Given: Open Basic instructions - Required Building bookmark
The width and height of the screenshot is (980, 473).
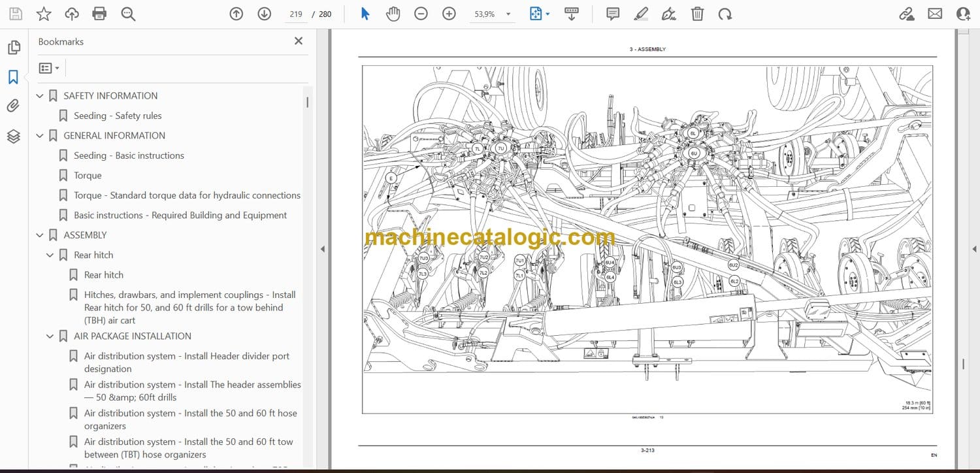Looking at the screenshot, I should click(180, 215).
